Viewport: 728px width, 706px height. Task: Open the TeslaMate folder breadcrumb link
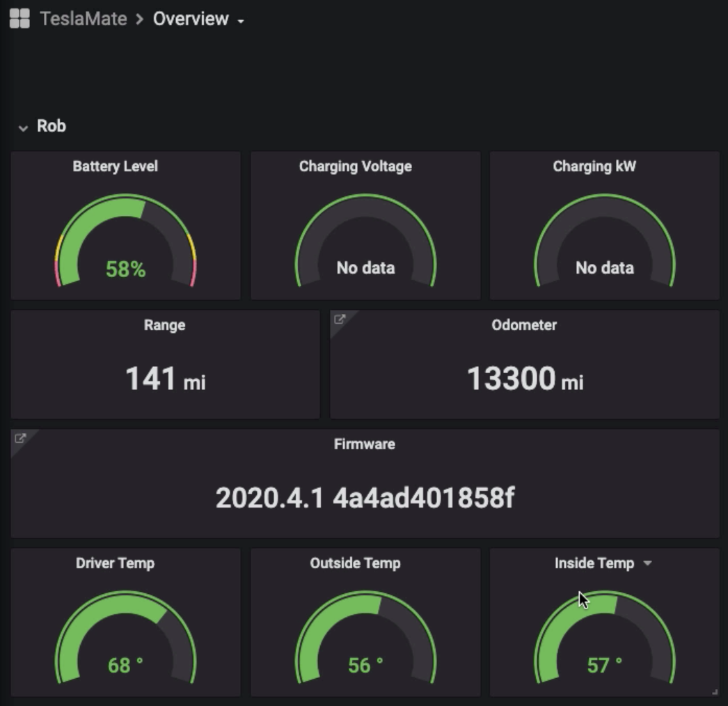coord(84,19)
